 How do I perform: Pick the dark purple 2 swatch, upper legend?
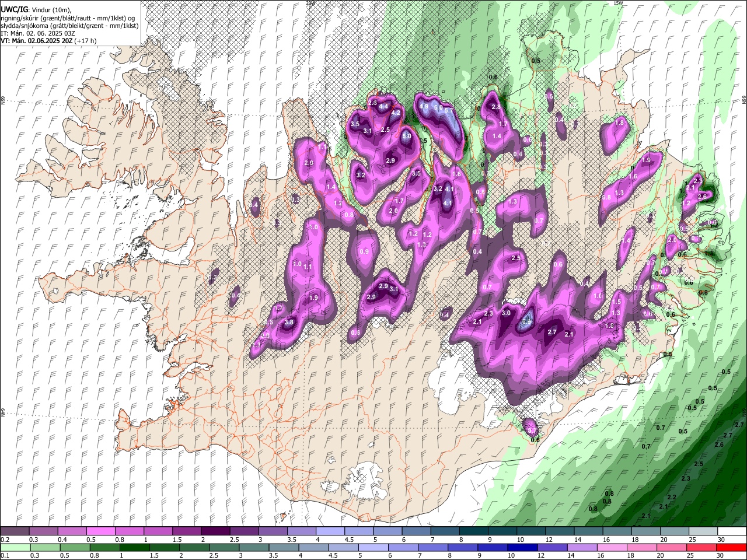(x=215, y=531)
